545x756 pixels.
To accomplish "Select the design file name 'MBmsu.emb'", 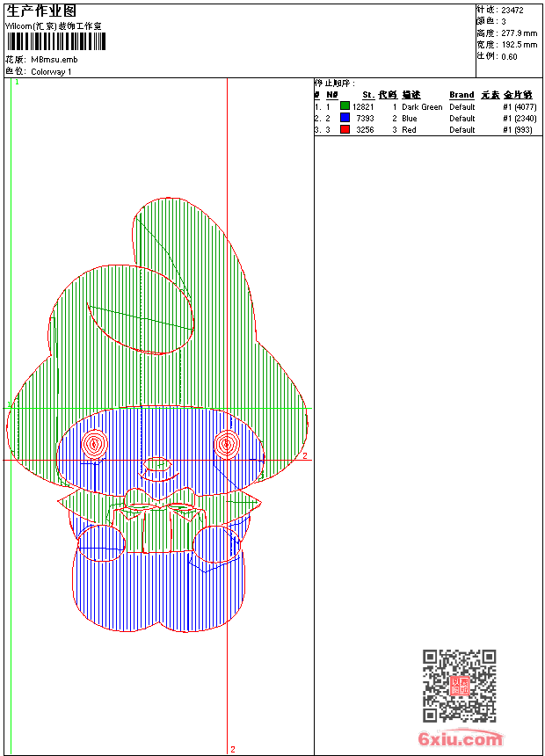I will tap(54, 60).
